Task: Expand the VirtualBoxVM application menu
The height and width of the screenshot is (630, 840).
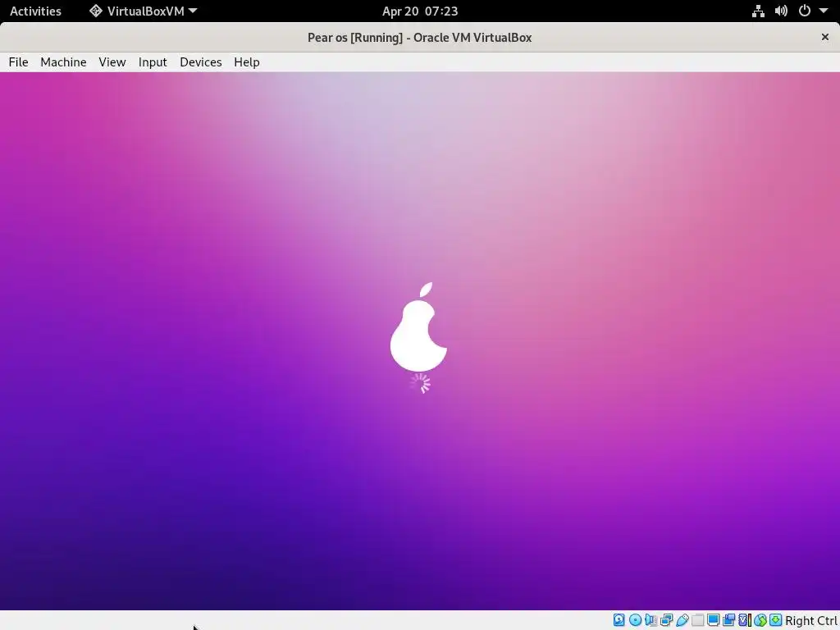Action: 143,11
